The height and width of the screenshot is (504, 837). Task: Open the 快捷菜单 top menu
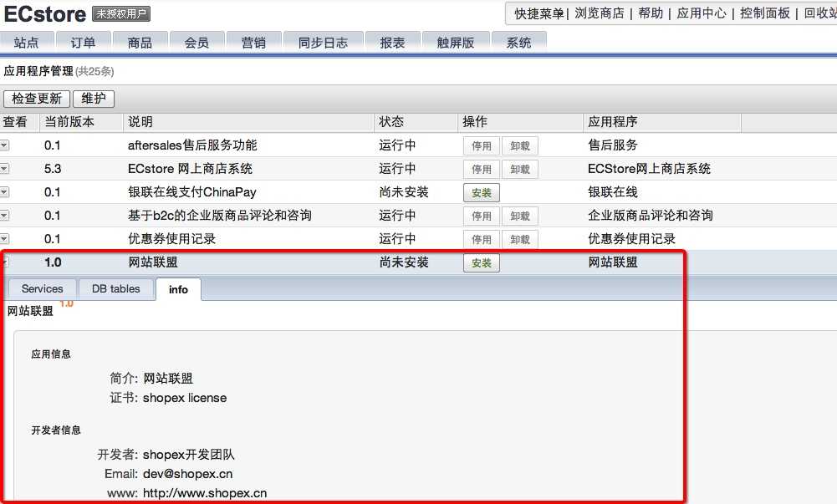(538, 13)
